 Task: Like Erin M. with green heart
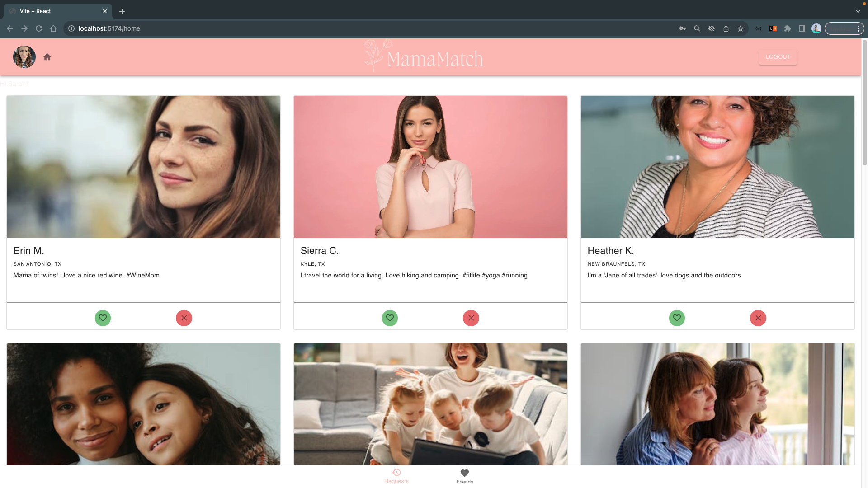pos(103,318)
